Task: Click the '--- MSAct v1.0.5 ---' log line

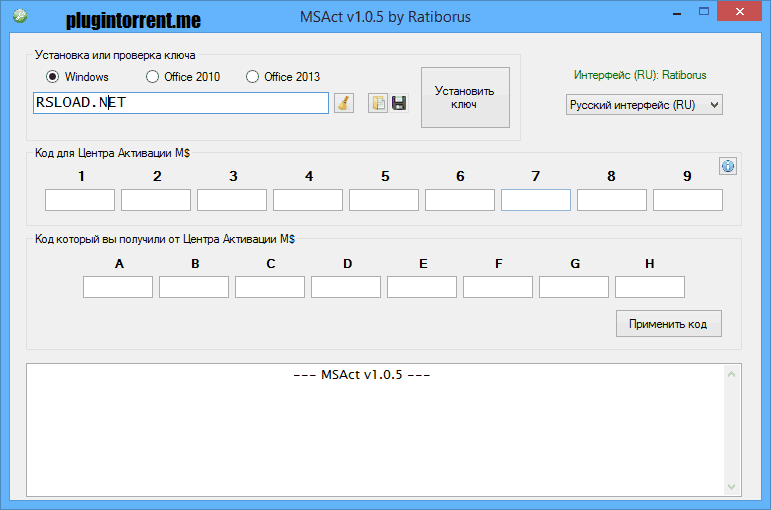Action: [362, 375]
